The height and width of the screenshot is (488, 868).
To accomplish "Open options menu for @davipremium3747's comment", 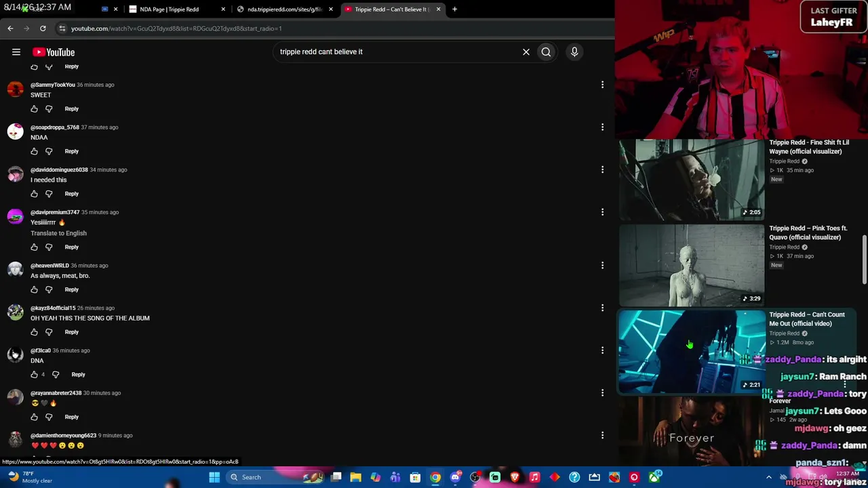I will 602,212.
